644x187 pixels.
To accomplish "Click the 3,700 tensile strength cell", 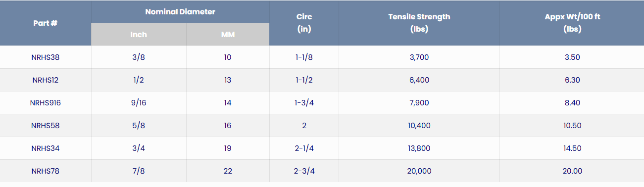I will tap(419, 57).
